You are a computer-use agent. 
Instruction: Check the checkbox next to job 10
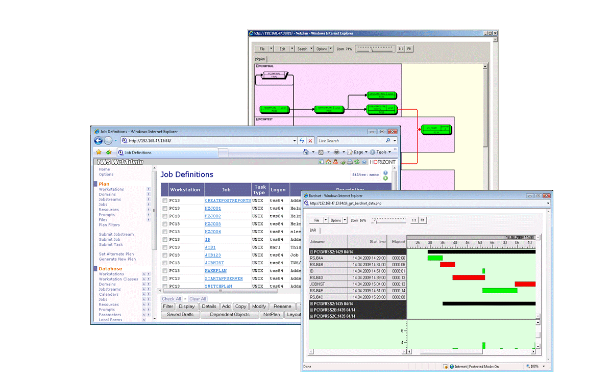coord(165,240)
